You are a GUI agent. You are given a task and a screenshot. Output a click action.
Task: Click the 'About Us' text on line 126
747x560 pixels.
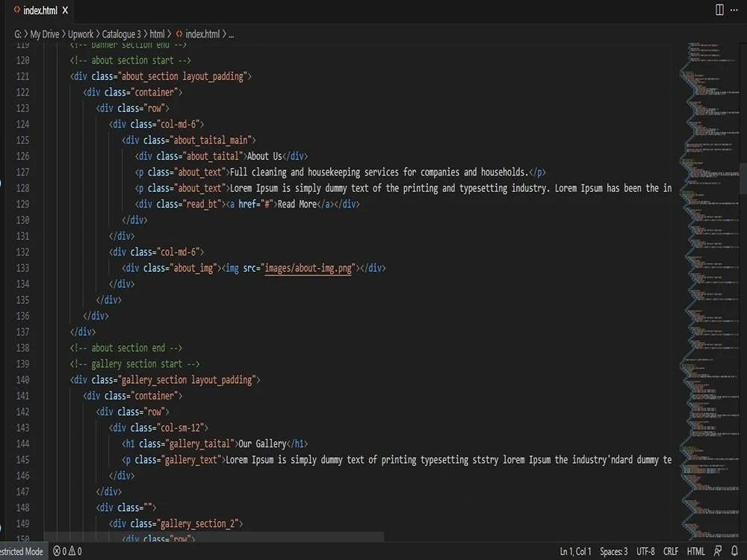point(264,156)
